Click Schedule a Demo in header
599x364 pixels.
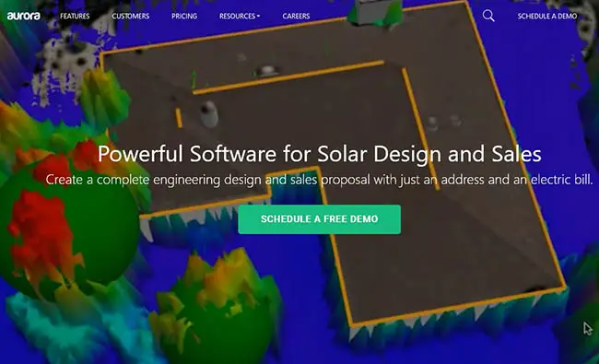547,16
